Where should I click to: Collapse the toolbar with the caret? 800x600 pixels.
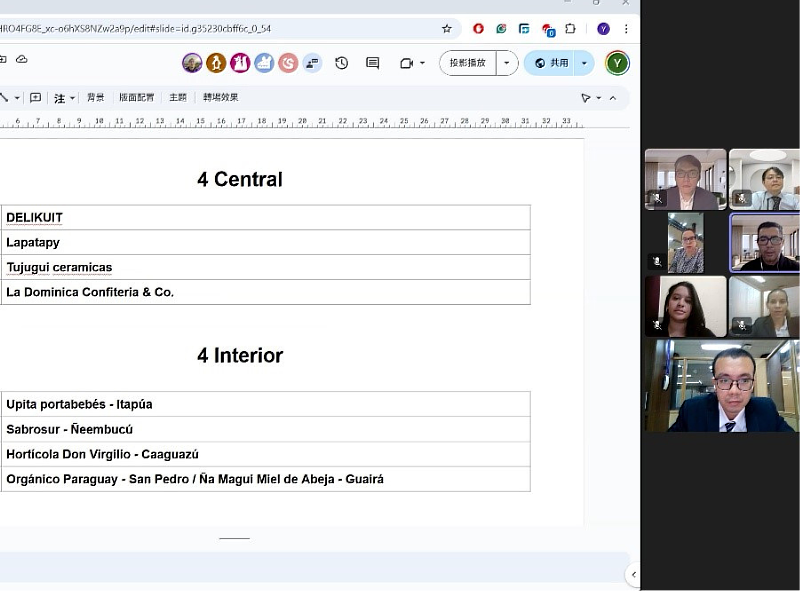(613, 98)
